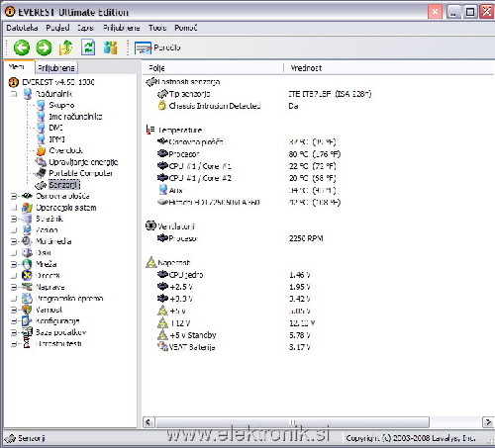The height and width of the screenshot is (448, 495).
Task: Select the 2250 RPM fan value
Action: click(x=306, y=238)
